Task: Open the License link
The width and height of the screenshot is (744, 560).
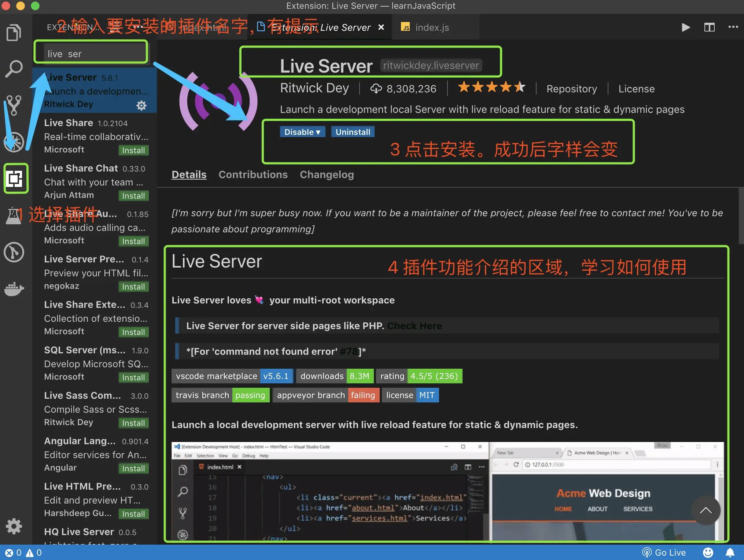Action: coord(637,89)
